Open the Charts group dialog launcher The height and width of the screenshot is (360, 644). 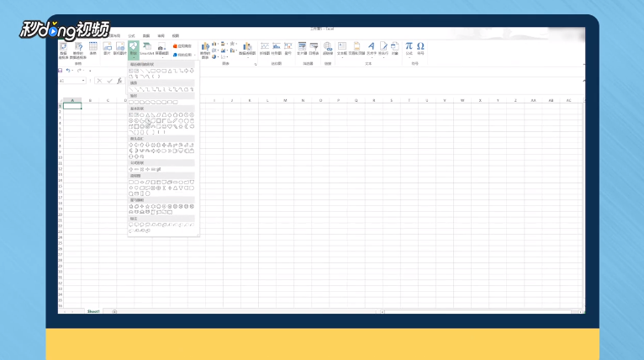(256, 65)
